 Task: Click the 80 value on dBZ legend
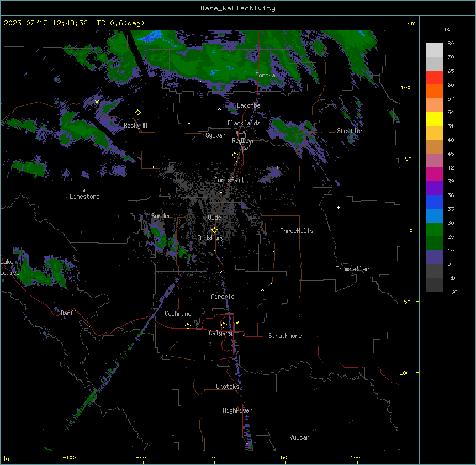(x=451, y=44)
